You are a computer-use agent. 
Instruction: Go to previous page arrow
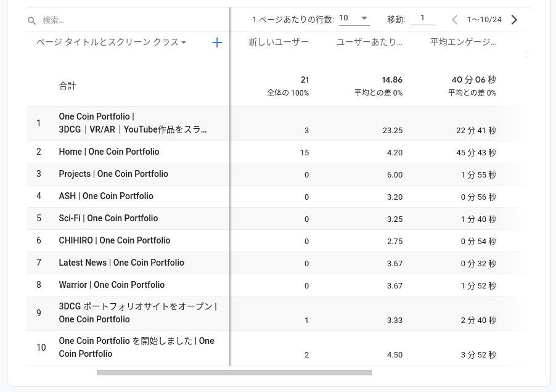point(454,20)
